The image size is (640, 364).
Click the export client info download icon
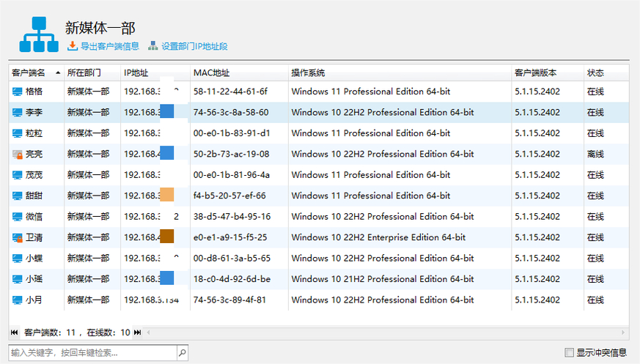click(73, 46)
